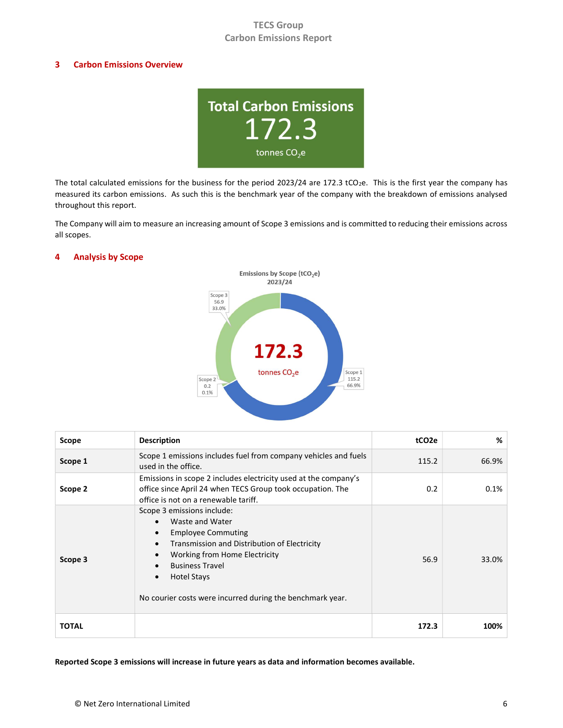This screenshot has height=728, width=563.
Task: Click the Scope 2 chart callout label
Action: [x=207, y=386]
